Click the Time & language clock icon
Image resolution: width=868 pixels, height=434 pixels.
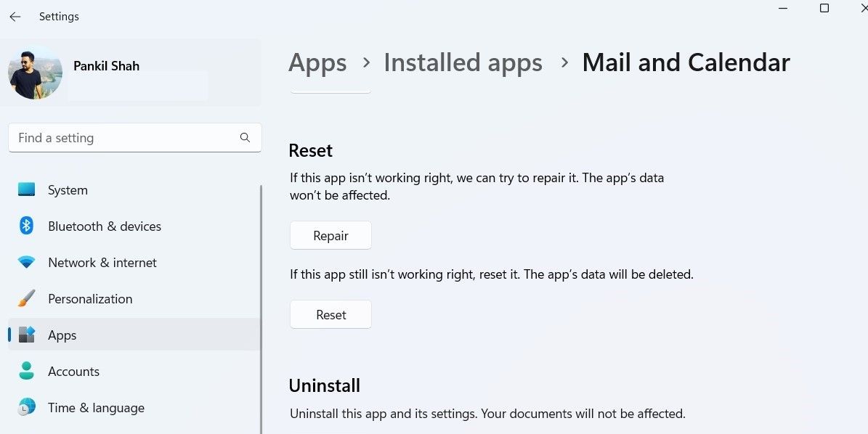26,407
